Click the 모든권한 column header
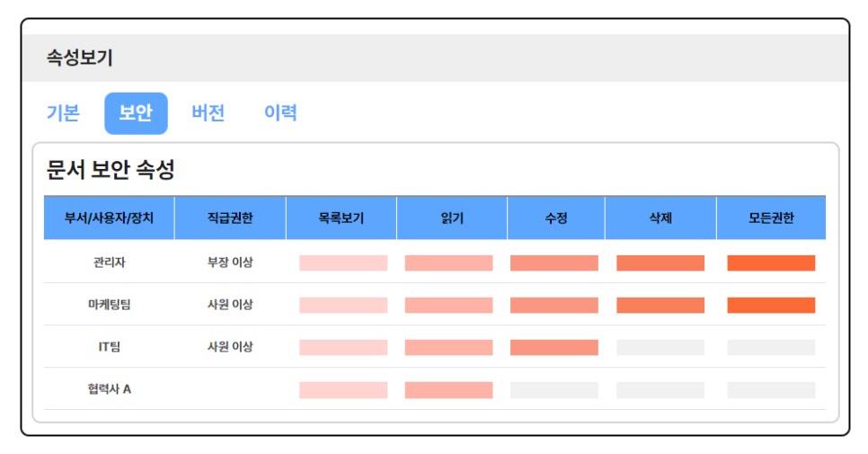868x454 pixels. (771, 218)
